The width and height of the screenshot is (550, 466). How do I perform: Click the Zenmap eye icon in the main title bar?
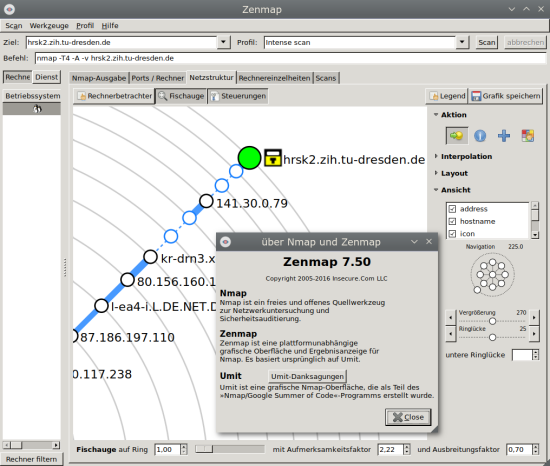pyautogui.click(x=9, y=9)
